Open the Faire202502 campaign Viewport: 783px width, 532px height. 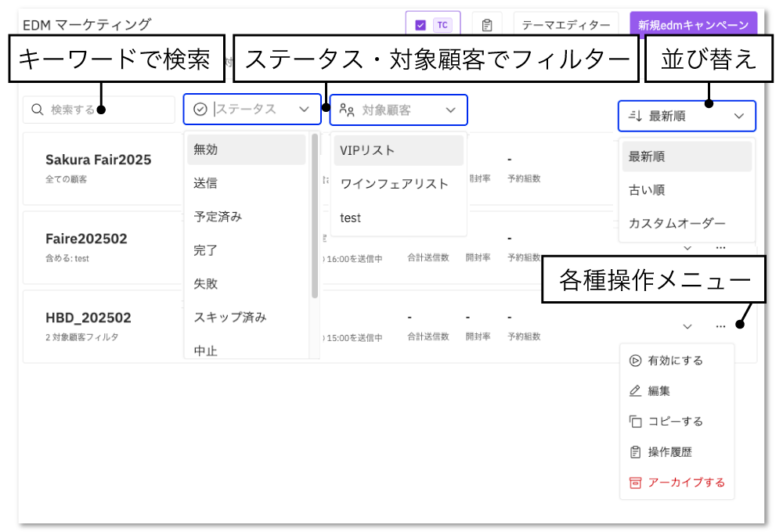coord(86,239)
